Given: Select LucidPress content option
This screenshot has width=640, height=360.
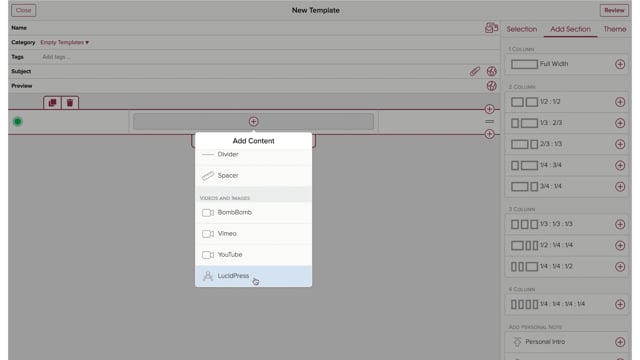Looking at the screenshot, I should [x=253, y=276].
